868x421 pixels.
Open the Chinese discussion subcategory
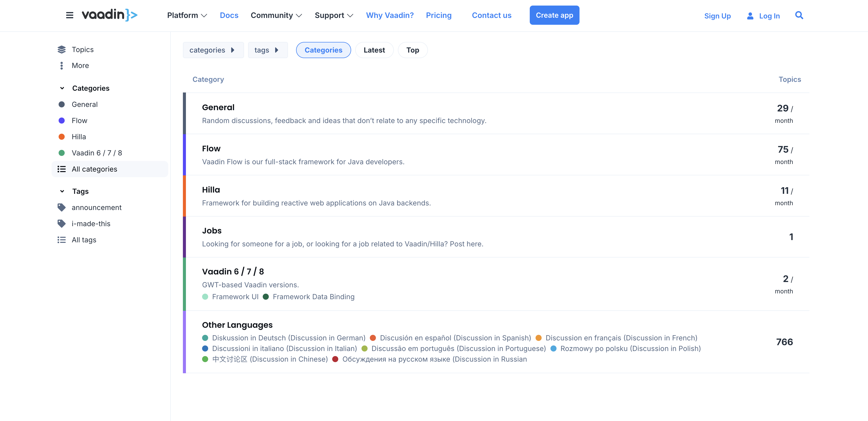coord(270,359)
